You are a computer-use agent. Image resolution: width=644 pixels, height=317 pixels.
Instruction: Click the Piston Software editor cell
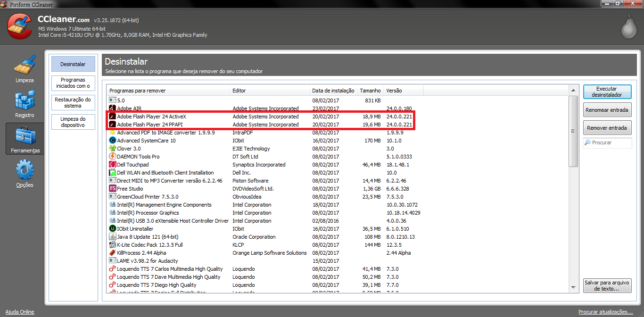click(x=250, y=181)
